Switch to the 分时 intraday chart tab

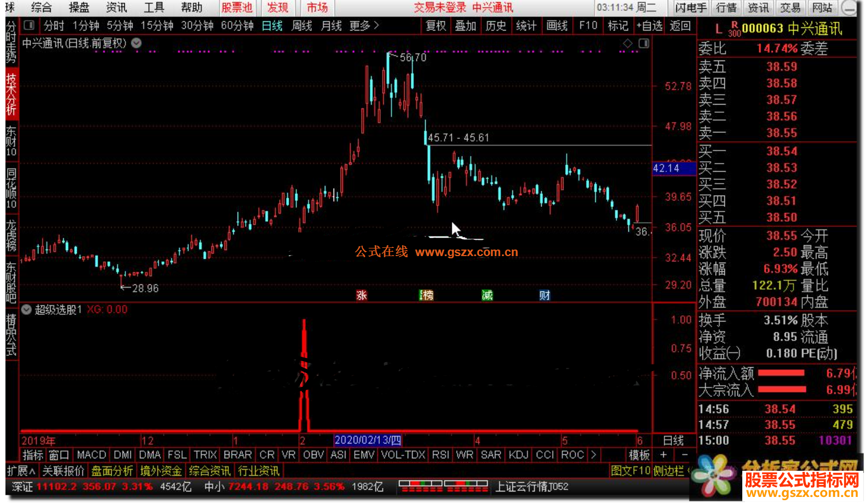pos(54,25)
